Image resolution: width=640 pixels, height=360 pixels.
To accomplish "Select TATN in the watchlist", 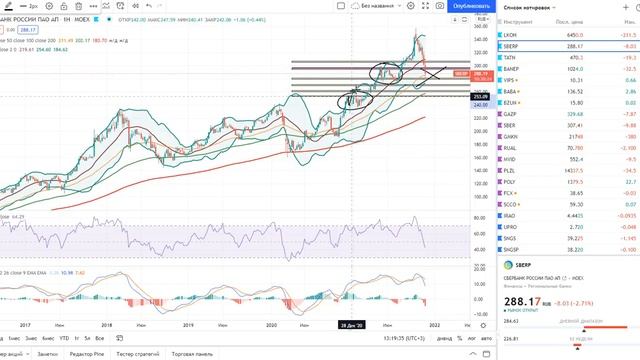I will pyautogui.click(x=568, y=58).
